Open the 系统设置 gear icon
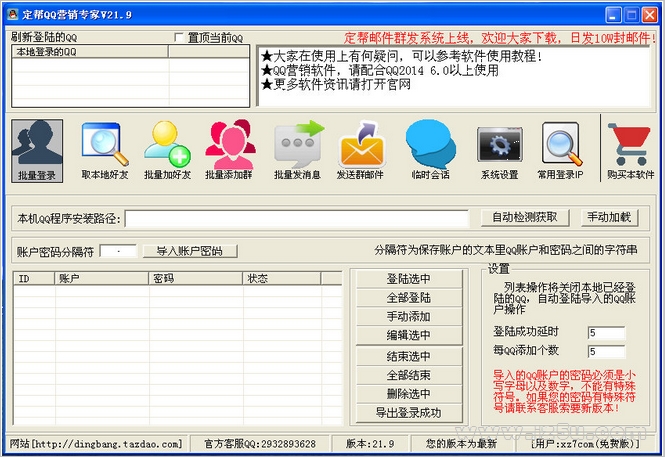Viewport: 665px width, 457px height. (x=500, y=151)
